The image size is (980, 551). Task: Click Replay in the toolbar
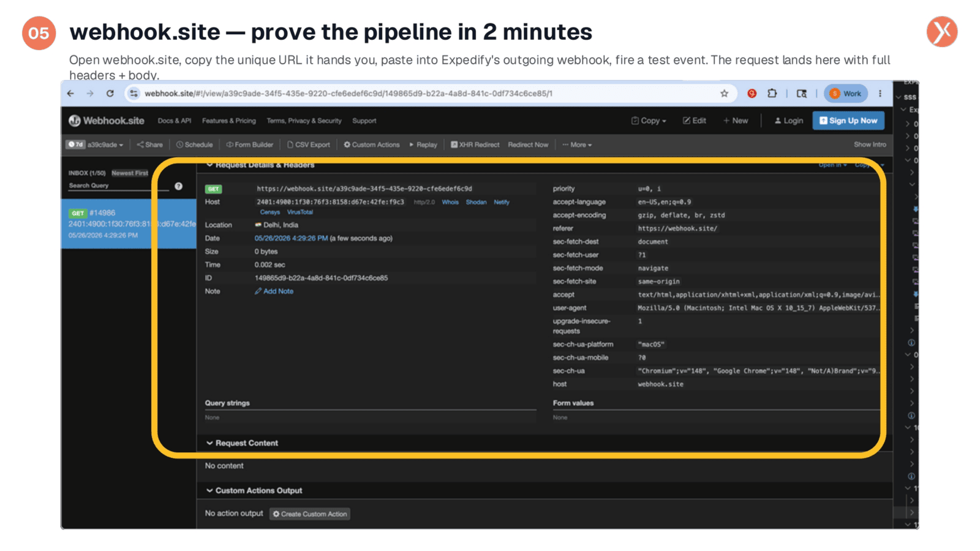423,144
